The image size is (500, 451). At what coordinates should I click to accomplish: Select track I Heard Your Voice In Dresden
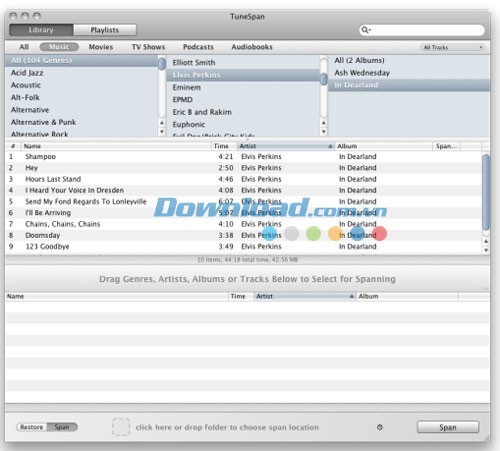243,190
